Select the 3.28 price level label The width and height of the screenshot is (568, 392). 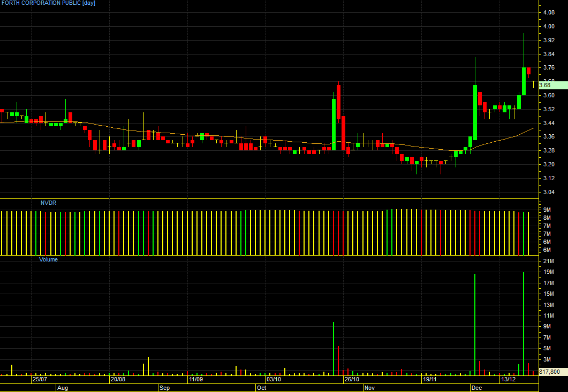[x=549, y=151]
